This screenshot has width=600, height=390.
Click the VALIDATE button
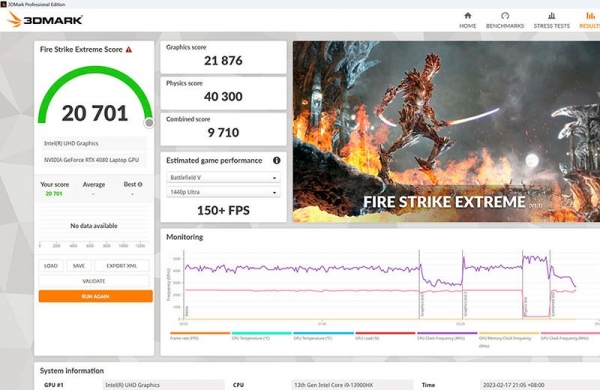pos(94,281)
